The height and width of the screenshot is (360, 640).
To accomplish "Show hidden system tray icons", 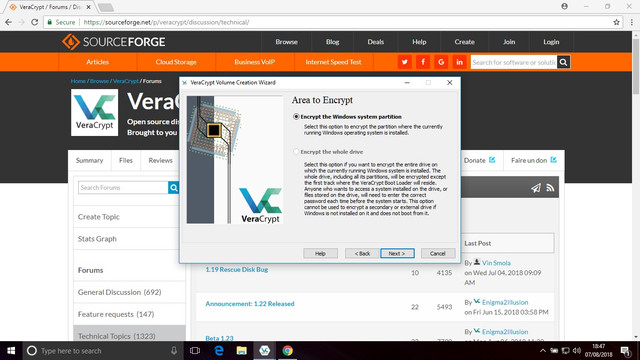I will [542, 351].
